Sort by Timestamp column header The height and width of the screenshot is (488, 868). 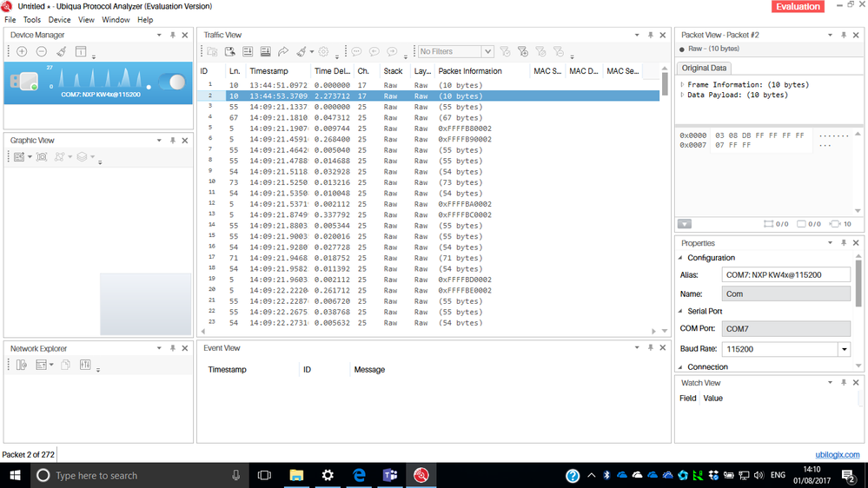pyautogui.click(x=268, y=71)
